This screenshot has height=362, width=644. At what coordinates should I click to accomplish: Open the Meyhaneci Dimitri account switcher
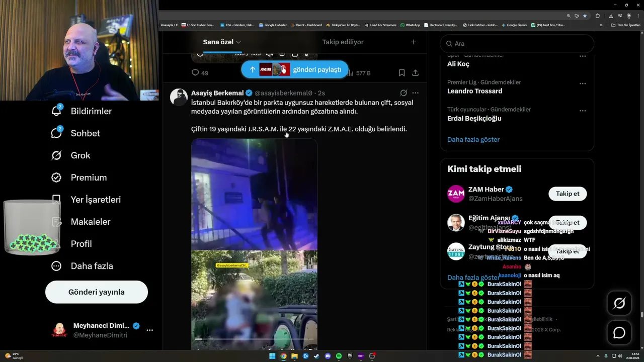coord(102,330)
